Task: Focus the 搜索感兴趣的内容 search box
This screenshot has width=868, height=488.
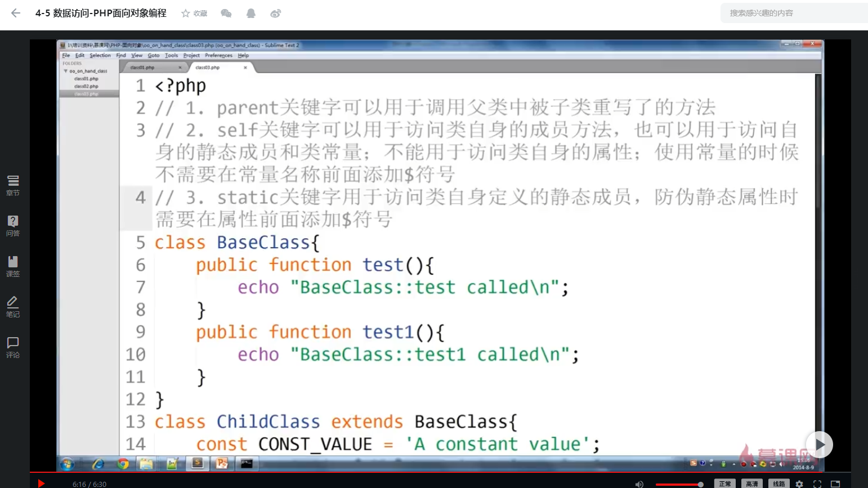Action: tap(794, 13)
